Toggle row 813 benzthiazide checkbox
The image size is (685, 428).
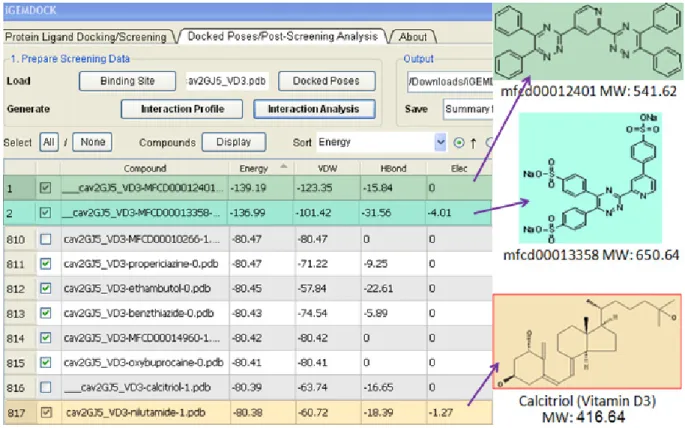tap(45, 313)
